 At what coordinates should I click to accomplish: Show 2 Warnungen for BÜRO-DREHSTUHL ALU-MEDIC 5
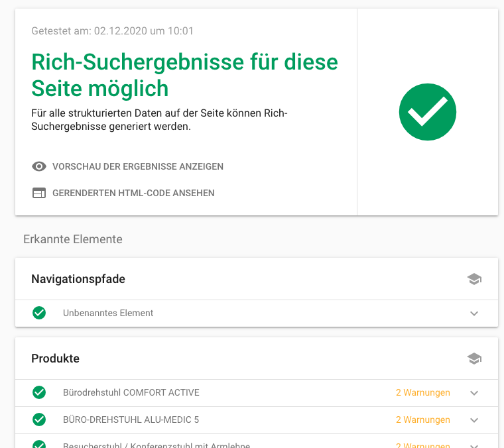pyautogui.click(x=422, y=420)
